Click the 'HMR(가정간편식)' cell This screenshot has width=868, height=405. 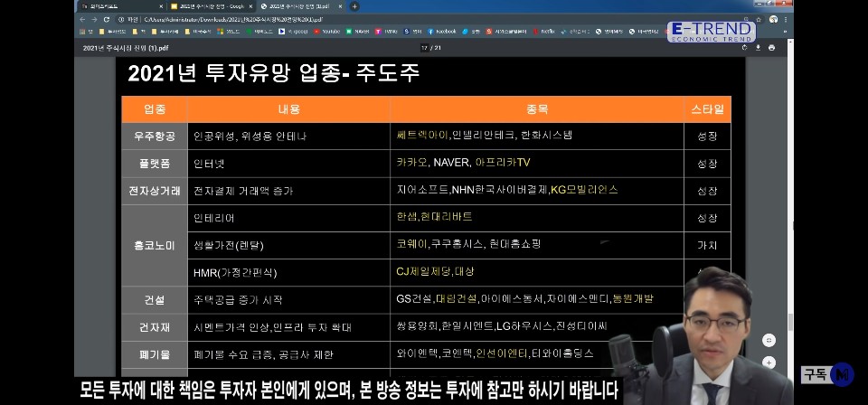[289, 272]
